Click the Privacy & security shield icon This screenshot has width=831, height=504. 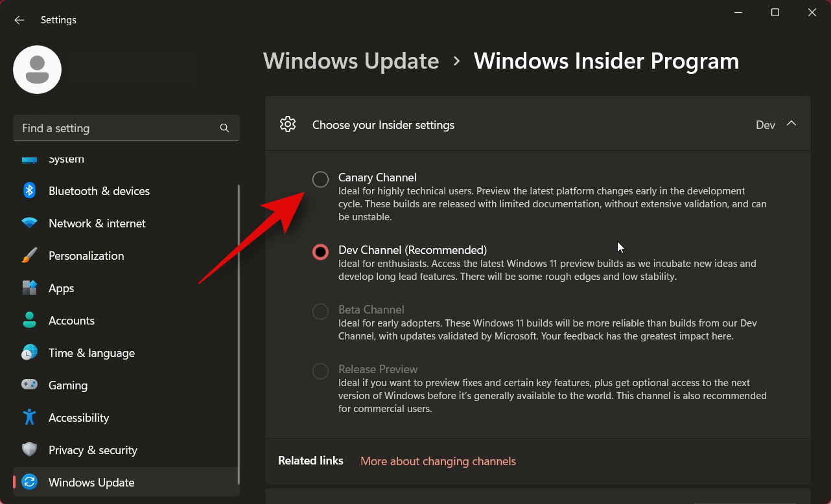(x=29, y=450)
